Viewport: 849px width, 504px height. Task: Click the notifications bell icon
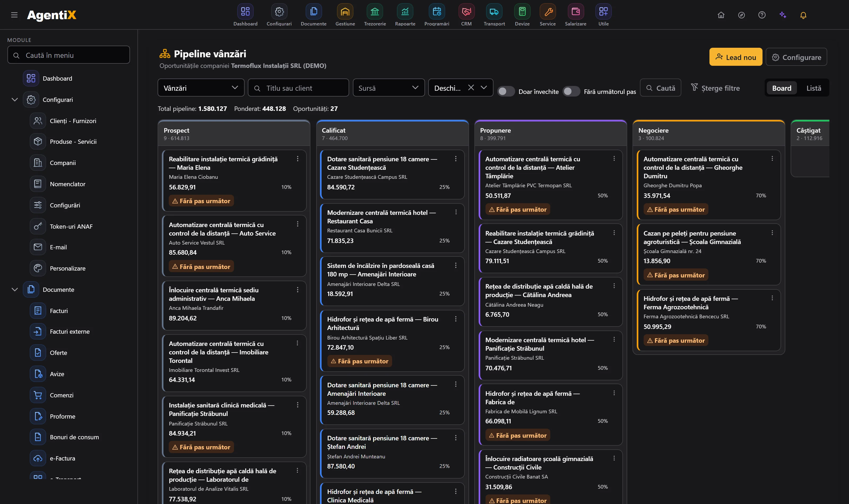pyautogui.click(x=803, y=15)
